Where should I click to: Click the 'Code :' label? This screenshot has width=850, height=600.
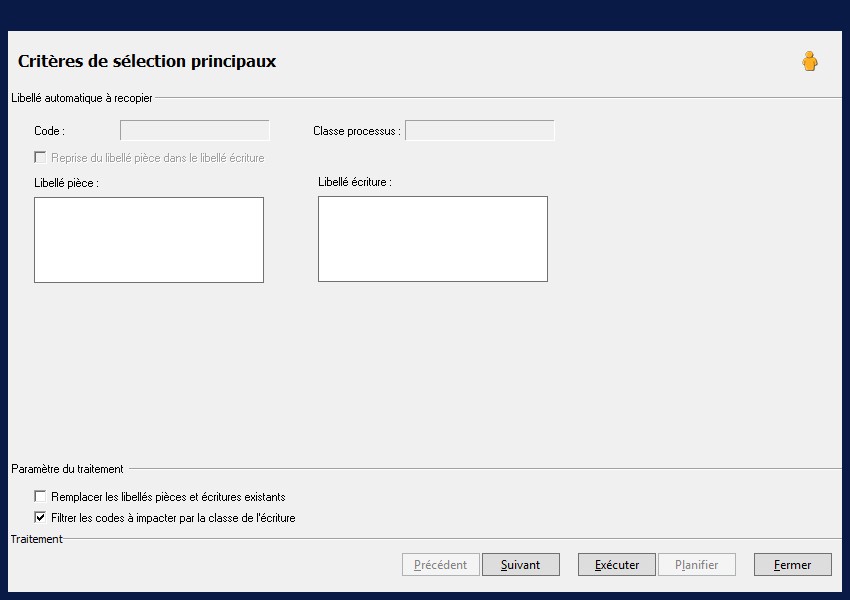pyautogui.click(x=49, y=131)
